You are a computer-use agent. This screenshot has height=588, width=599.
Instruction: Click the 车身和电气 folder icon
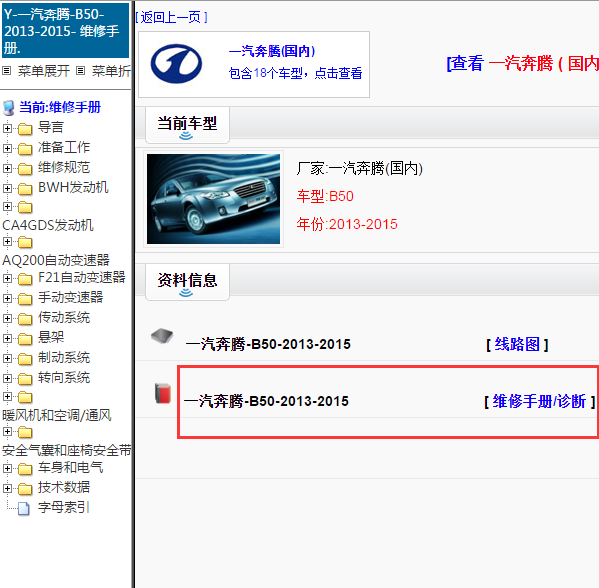point(25,469)
